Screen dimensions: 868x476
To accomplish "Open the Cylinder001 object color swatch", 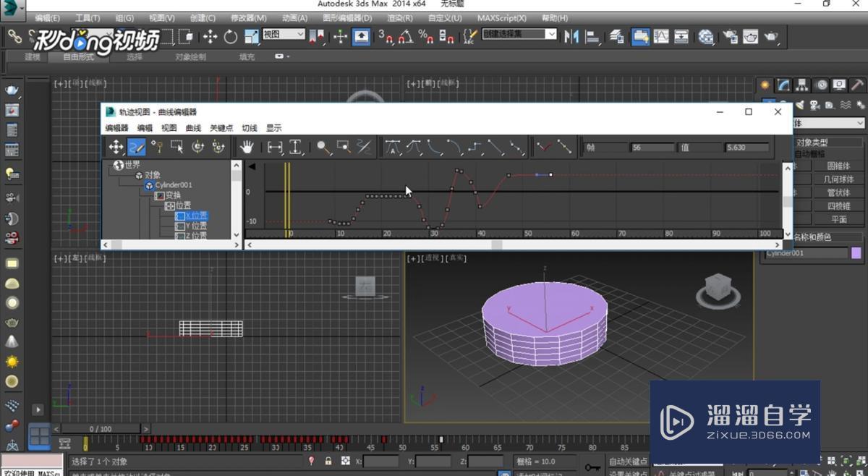I will (855, 252).
